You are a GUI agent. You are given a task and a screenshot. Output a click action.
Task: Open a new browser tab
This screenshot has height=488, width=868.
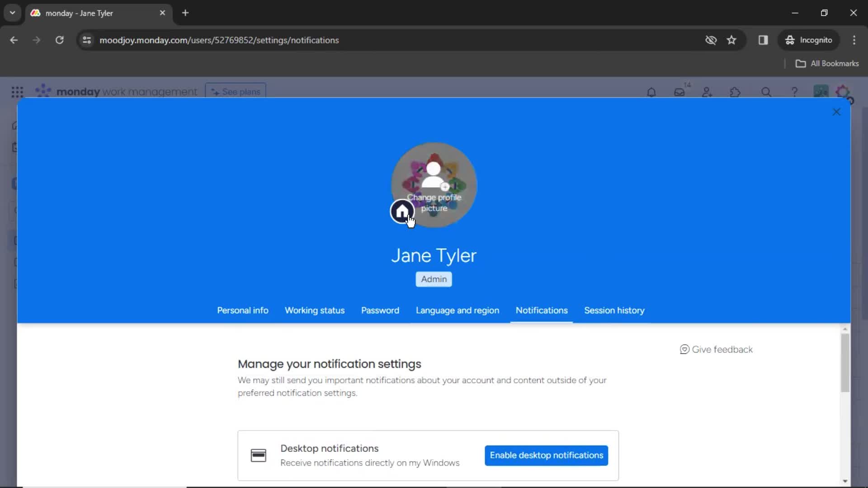185,13
